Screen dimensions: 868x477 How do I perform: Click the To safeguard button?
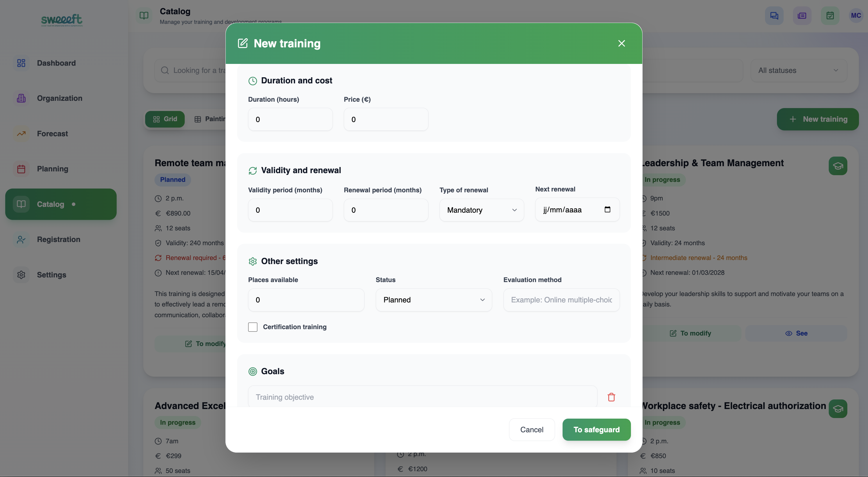596,430
